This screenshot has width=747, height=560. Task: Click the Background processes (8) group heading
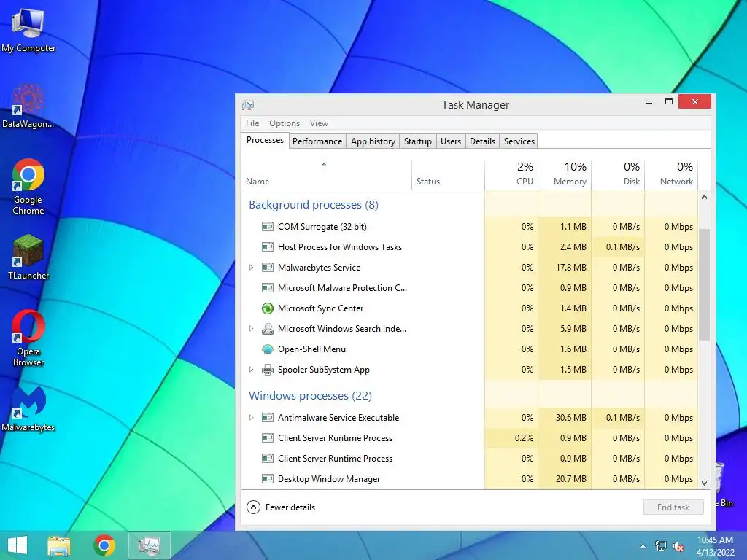pyautogui.click(x=314, y=205)
